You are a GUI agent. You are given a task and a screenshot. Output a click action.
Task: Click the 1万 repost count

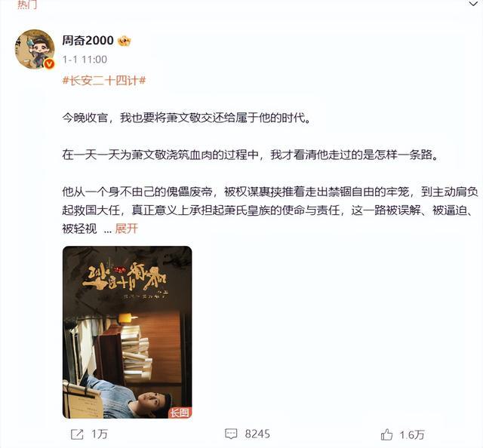100,434
